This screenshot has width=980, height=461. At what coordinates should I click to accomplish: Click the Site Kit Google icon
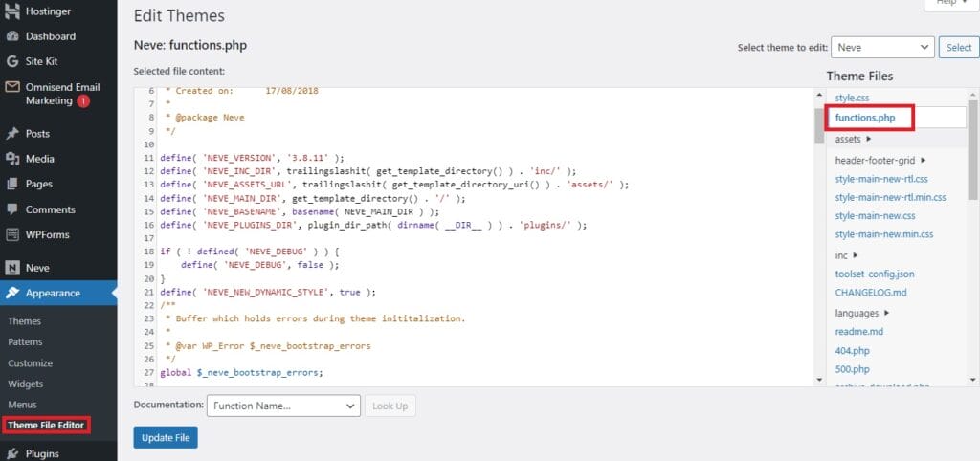pos(11,61)
